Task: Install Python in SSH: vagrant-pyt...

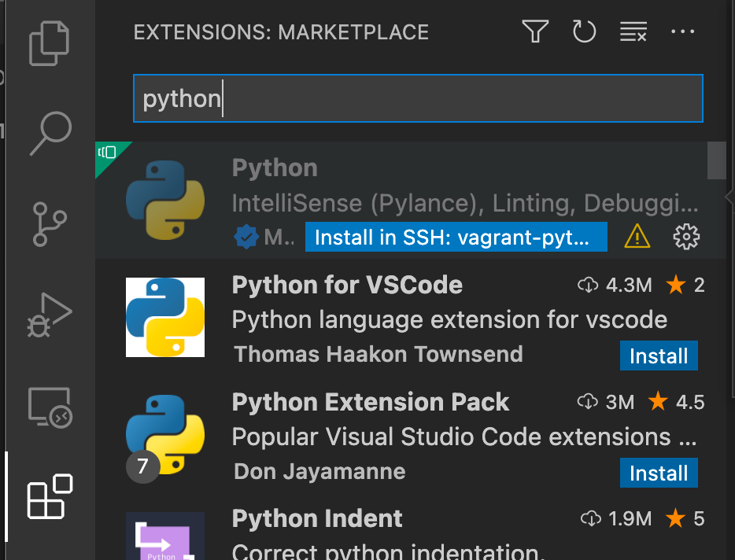Action: point(456,237)
